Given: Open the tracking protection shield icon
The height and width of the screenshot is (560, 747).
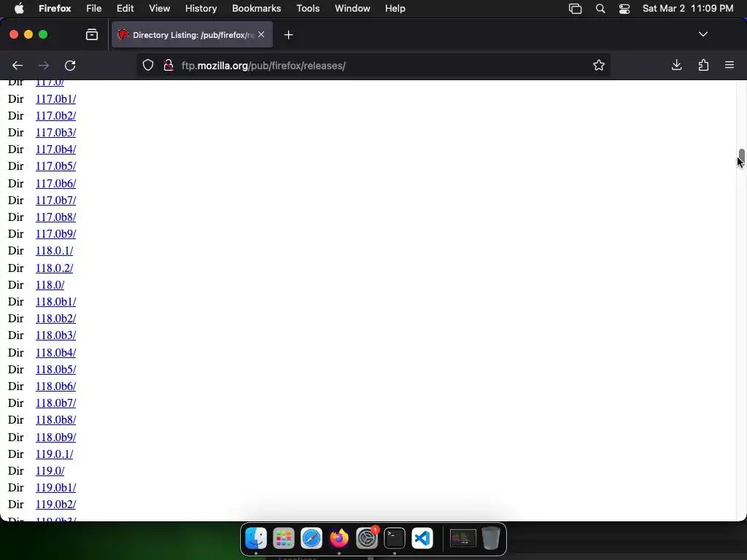Looking at the screenshot, I should click(148, 65).
